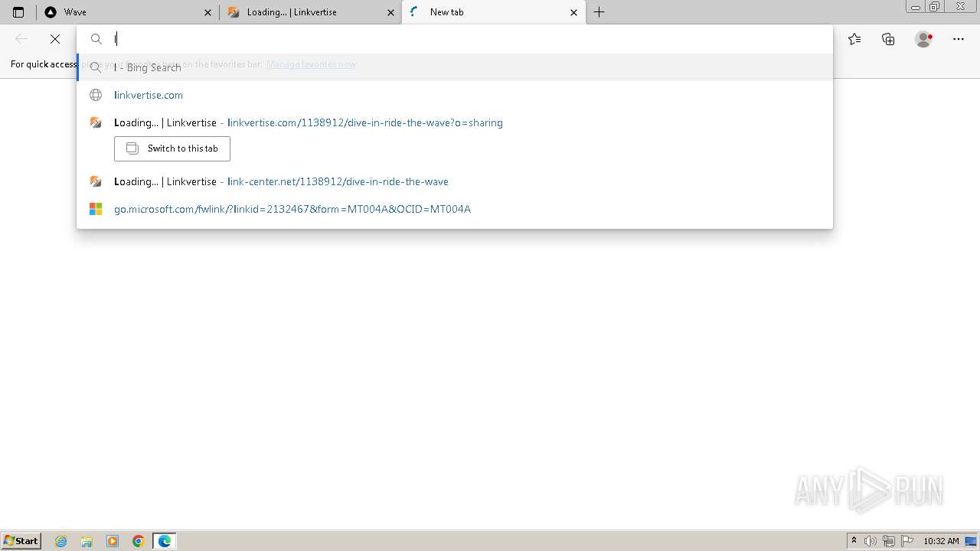Choose linkvertise.com/1138912 sharing suggestion
The image size is (980, 551).
tap(455, 122)
